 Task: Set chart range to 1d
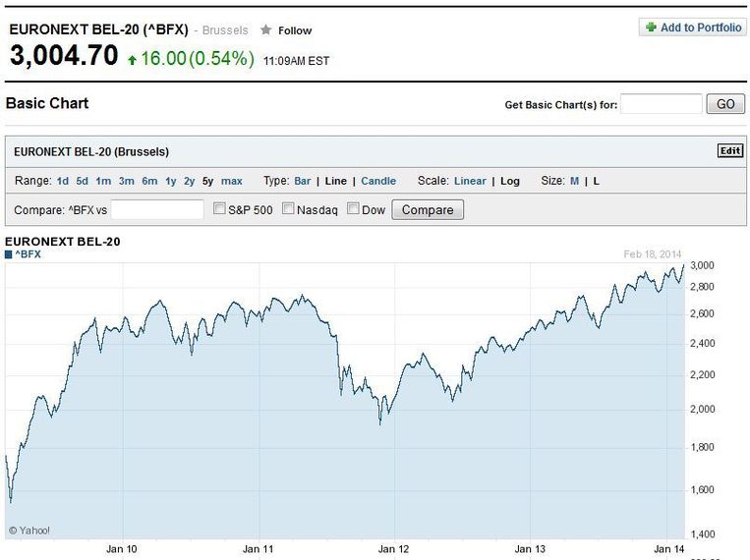pos(63,181)
